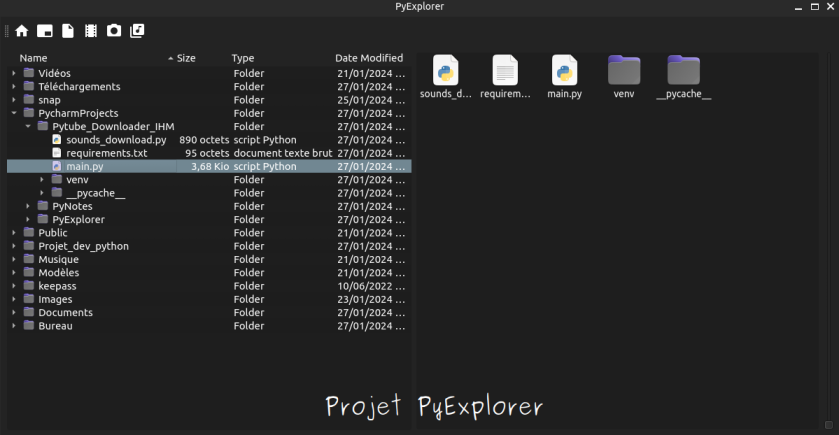Open Documents via the page icon
This screenshot has width=839, height=435.
click(x=68, y=31)
